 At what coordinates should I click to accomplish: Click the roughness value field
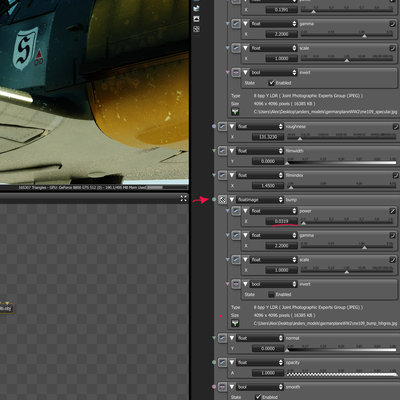coord(268,137)
